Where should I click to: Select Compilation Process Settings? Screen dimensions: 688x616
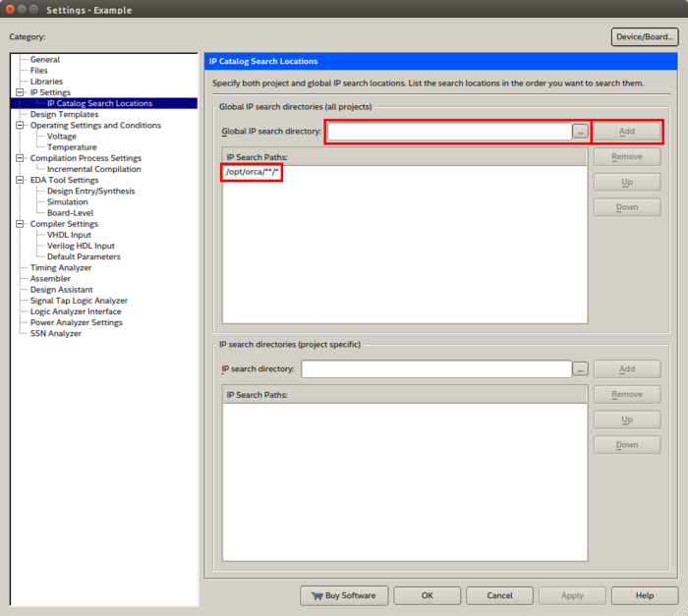tap(86, 158)
